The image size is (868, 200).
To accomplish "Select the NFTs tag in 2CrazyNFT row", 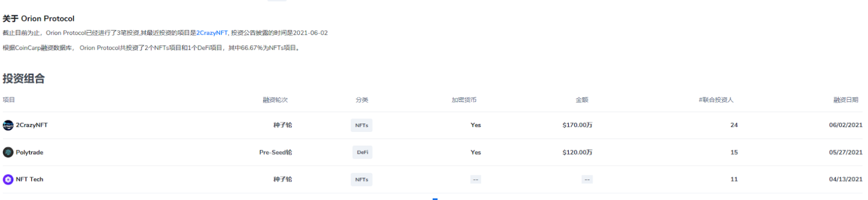I will [x=362, y=125].
